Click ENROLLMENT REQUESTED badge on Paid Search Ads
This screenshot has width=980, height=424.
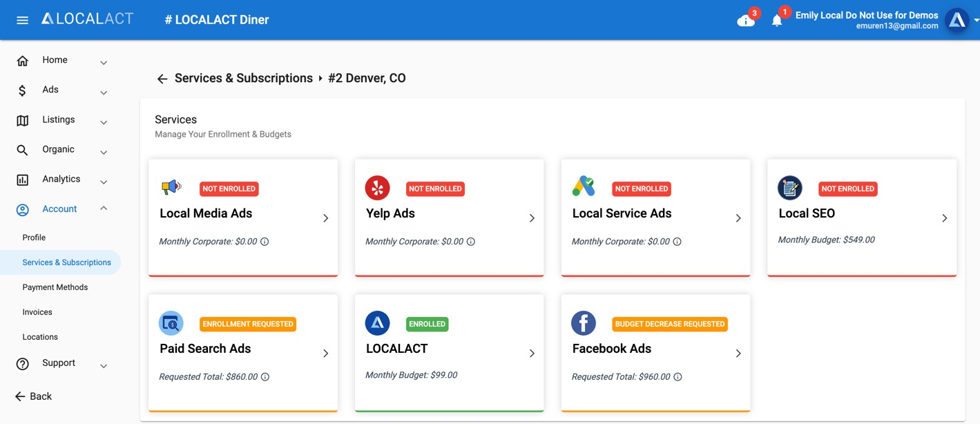click(x=248, y=324)
